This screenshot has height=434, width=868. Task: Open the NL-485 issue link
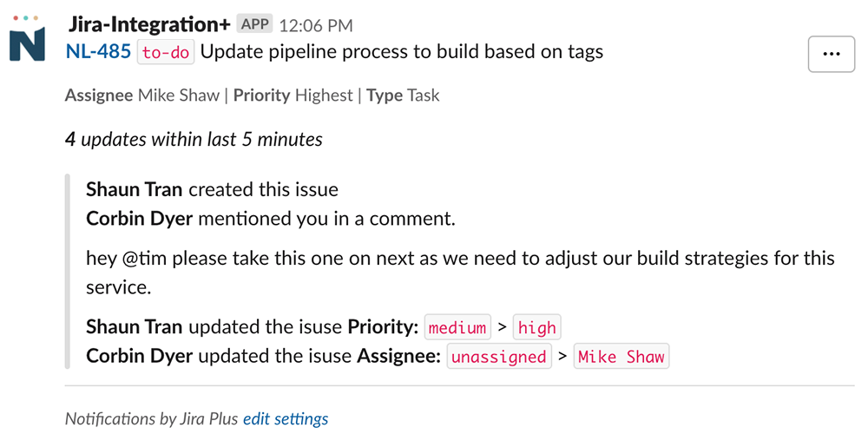(99, 52)
